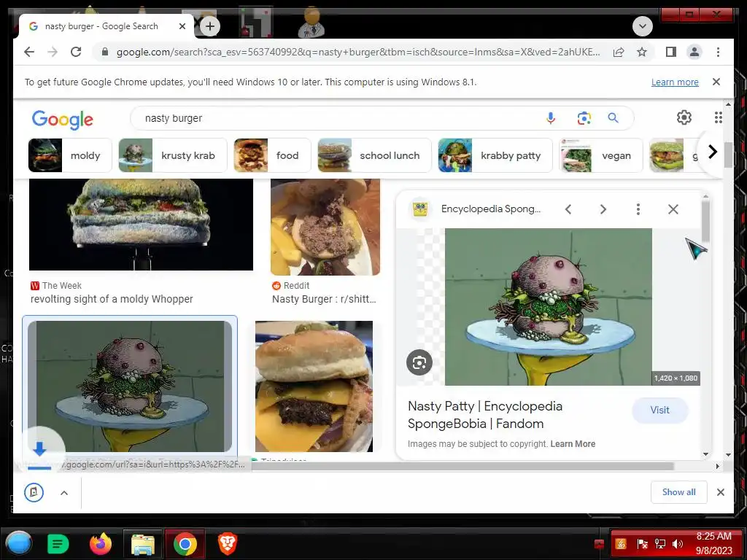Open Google quick settings gear
Viewport: 747px width, 560px height.
[684, 117]
